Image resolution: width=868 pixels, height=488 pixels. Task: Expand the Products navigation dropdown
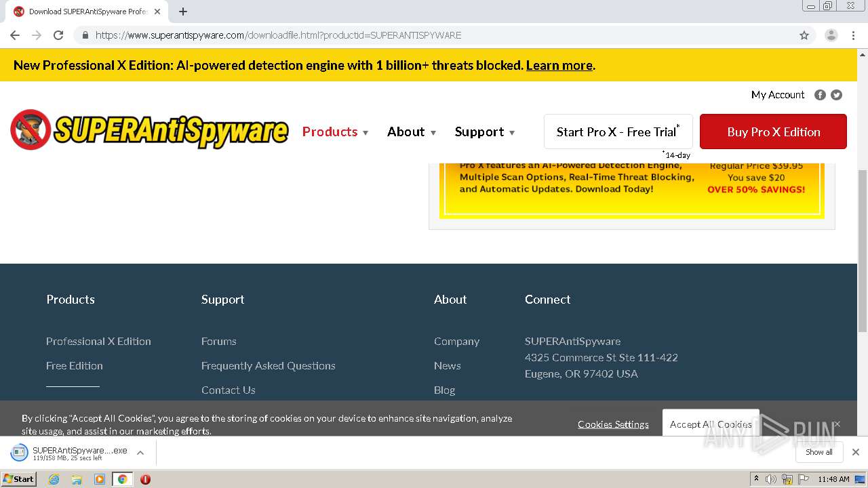335,132
